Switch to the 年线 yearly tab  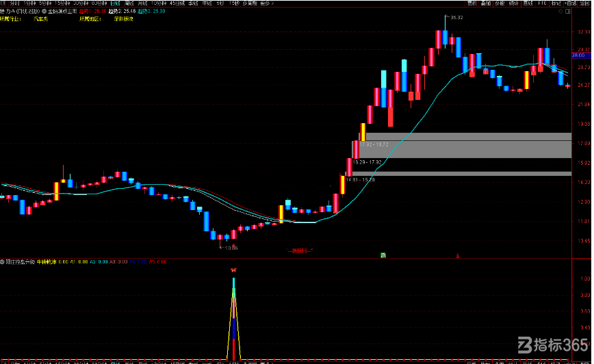[x=207, y=3]
